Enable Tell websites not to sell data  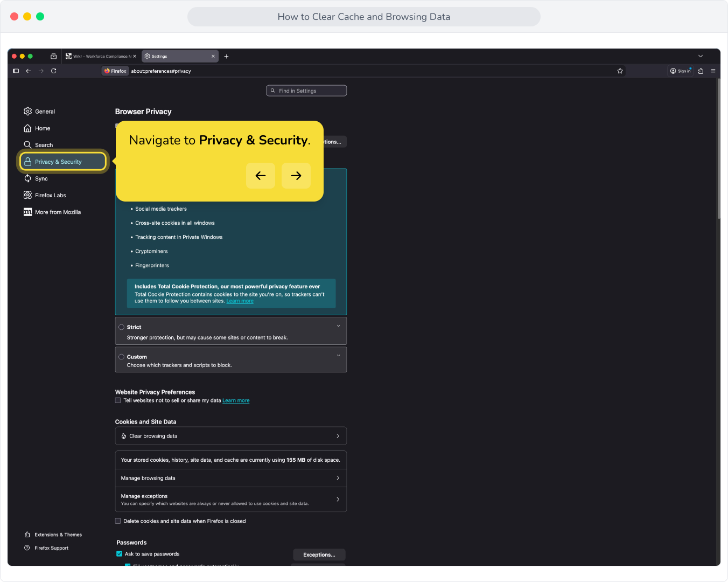[x=118, y=400]
